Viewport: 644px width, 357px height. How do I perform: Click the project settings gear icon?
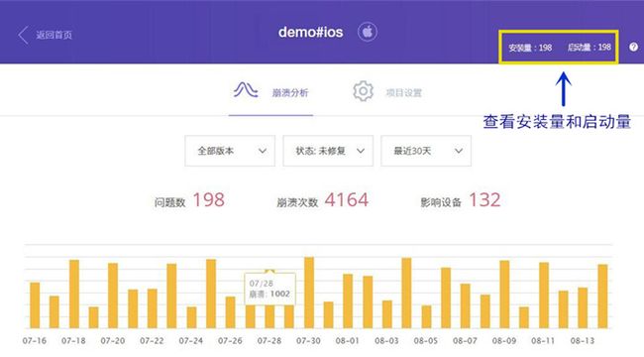(x=363, y=91)
